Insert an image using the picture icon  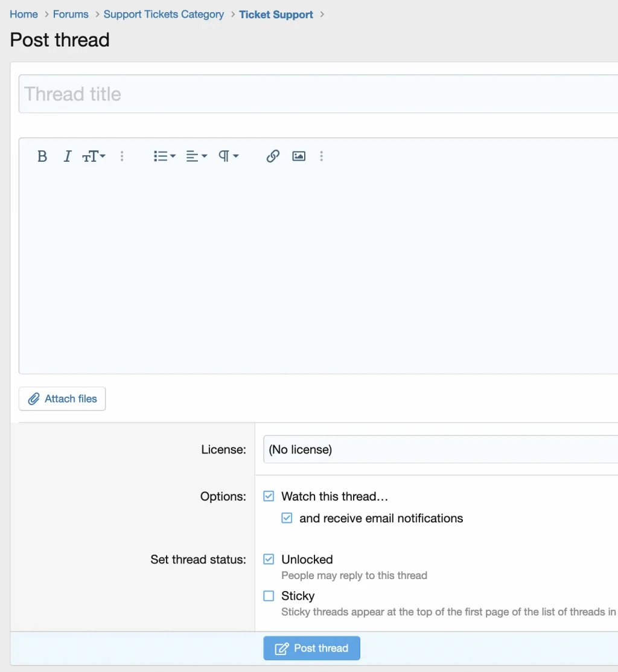[299, 156]
